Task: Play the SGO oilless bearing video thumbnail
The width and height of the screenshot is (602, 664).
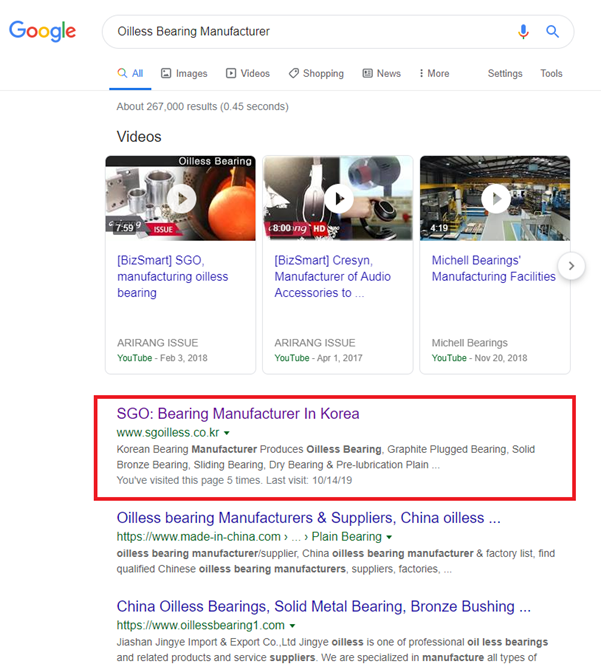Action: [181, 198]
